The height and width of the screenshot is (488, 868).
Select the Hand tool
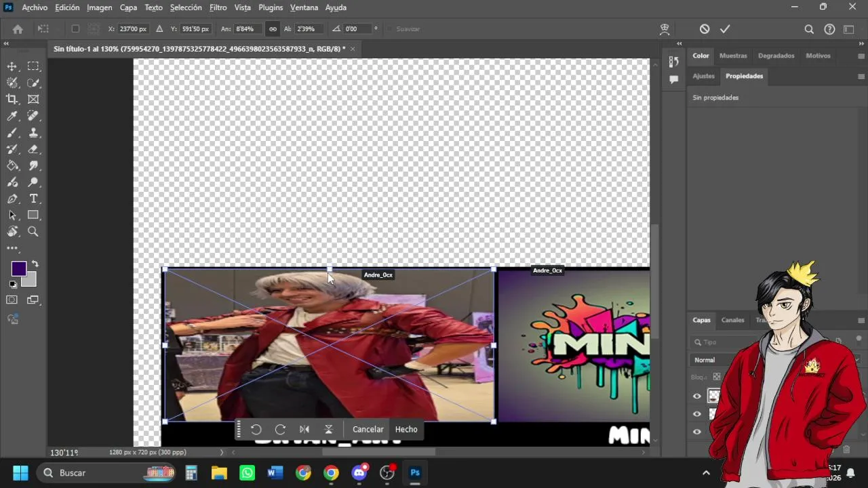12,232
